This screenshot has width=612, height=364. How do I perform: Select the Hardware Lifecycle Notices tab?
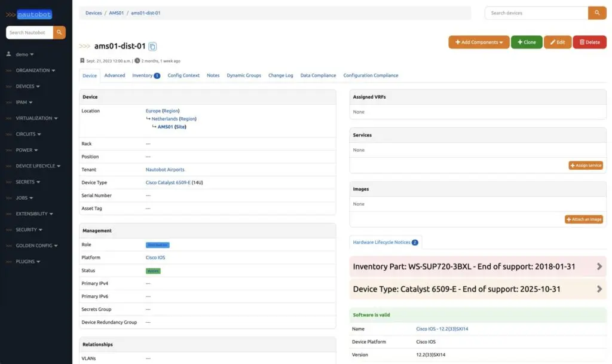[x=385, y=242]
